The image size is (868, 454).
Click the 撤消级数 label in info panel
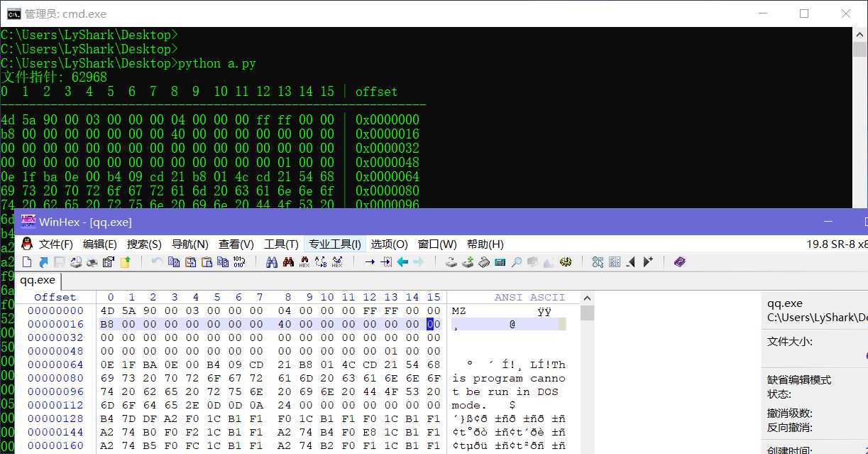pos(790,414)
